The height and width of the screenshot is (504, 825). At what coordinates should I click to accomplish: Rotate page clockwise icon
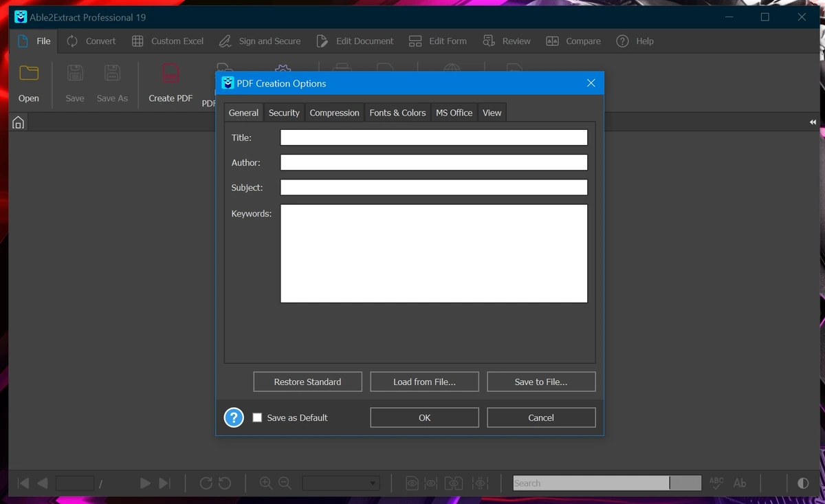206,483
